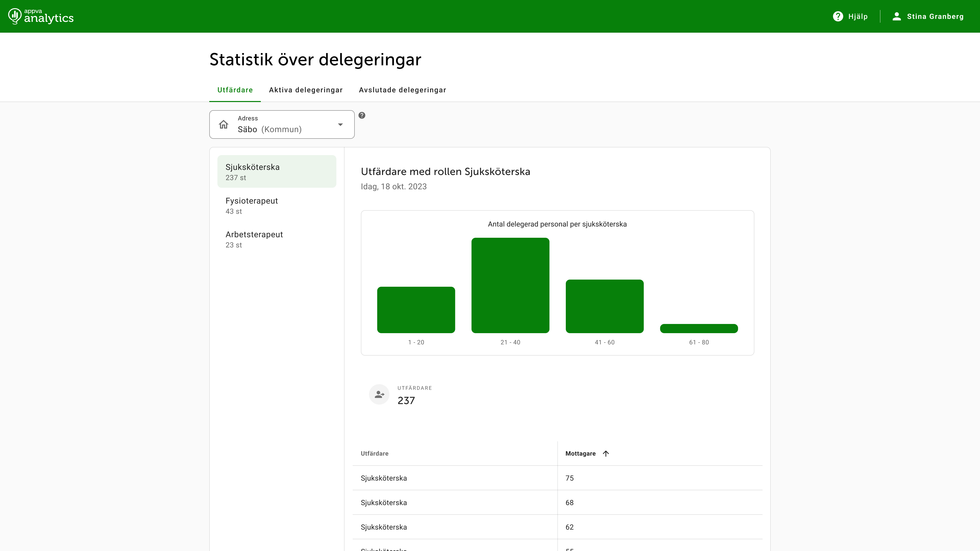
Task: Click the Mottagare sort arrow icon
Action: pos(606,454)
